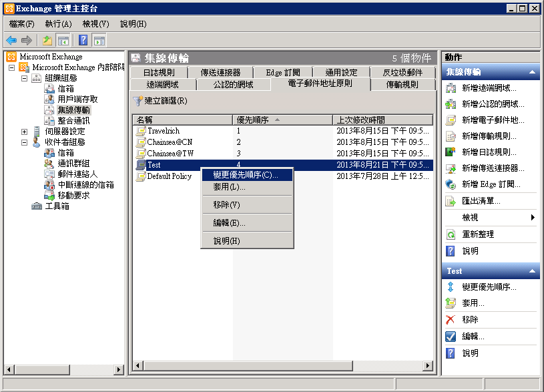Select 中斷連線的信箱 in tree
The image size is (544, 392).
[x=85, y=185]
